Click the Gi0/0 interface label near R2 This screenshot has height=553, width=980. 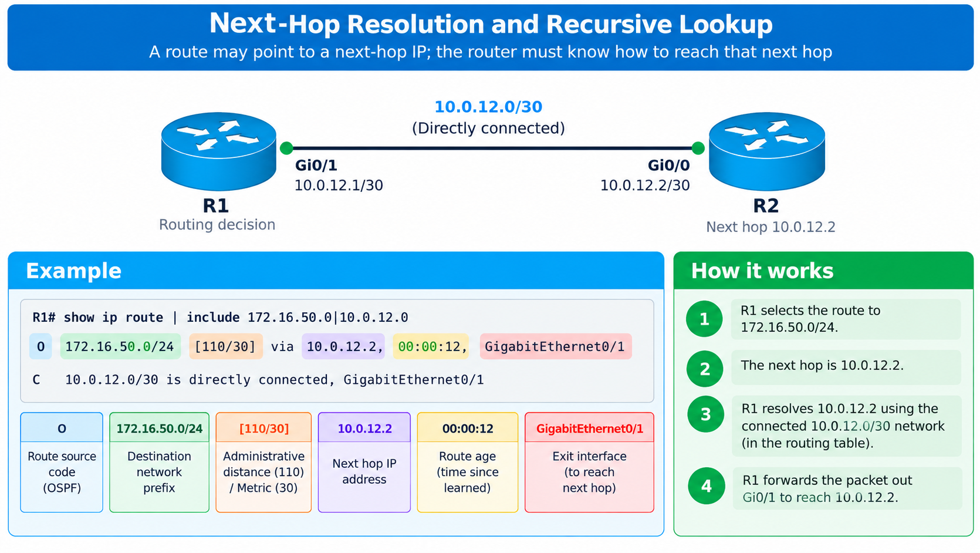tap(668, 166)
